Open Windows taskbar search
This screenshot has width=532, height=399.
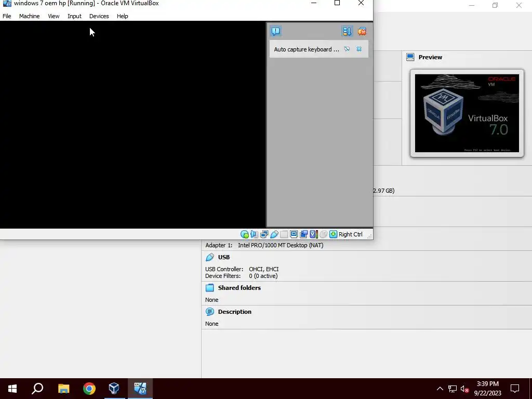pos(37,389)
